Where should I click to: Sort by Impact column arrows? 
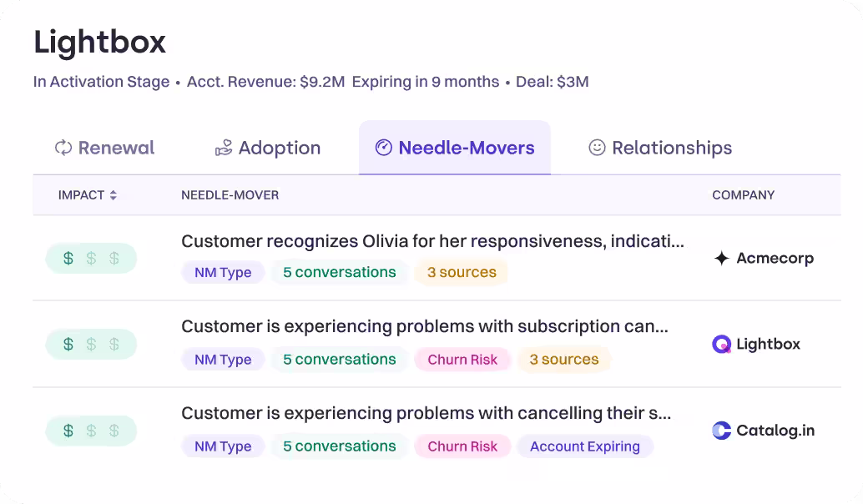pos(113,195)
